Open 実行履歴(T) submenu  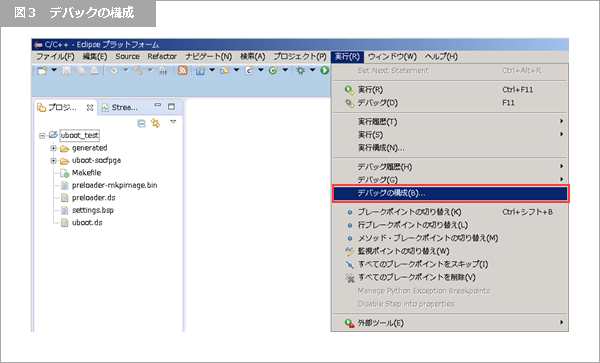(450, 122)
